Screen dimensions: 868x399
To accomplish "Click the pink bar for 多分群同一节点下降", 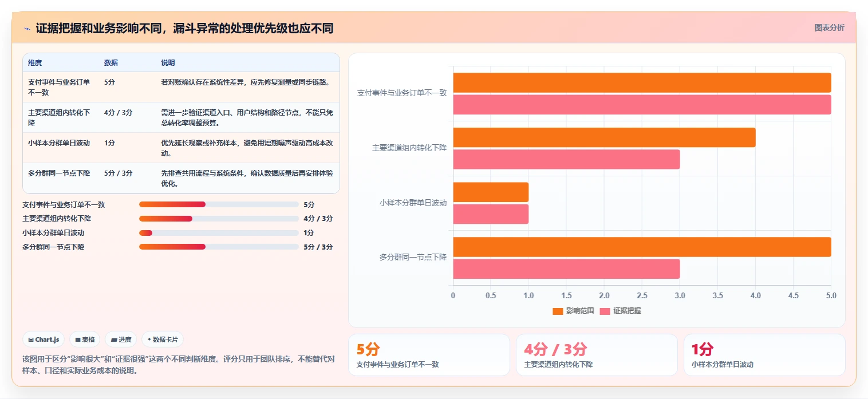I will [566, 268].
